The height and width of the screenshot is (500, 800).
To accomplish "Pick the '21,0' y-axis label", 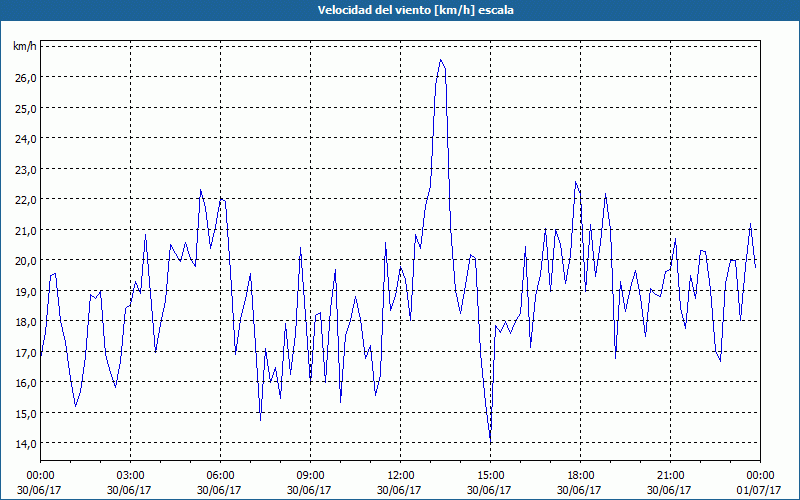I will pyautogui.click(x=25, y=230).
